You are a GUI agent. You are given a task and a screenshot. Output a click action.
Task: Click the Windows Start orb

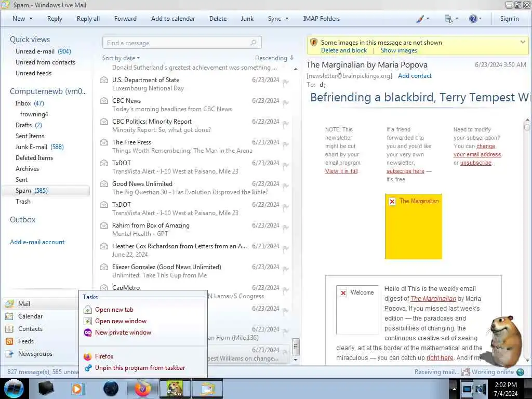point(14,389)
